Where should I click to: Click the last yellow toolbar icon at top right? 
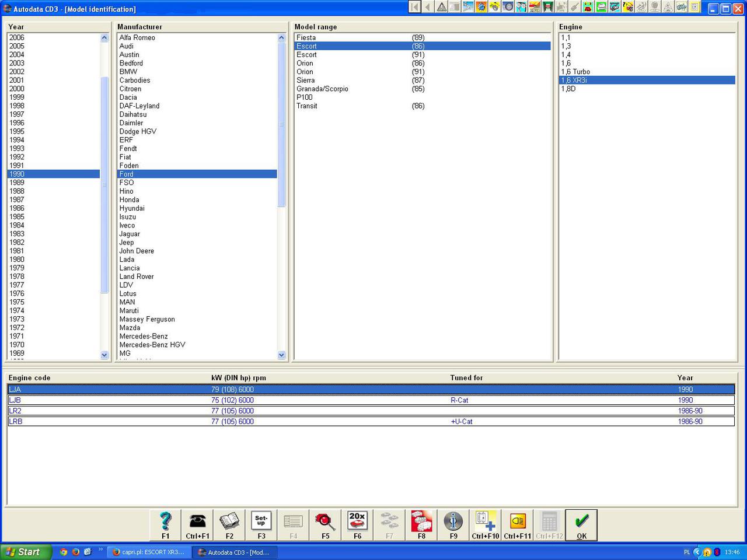coord(694,7)
